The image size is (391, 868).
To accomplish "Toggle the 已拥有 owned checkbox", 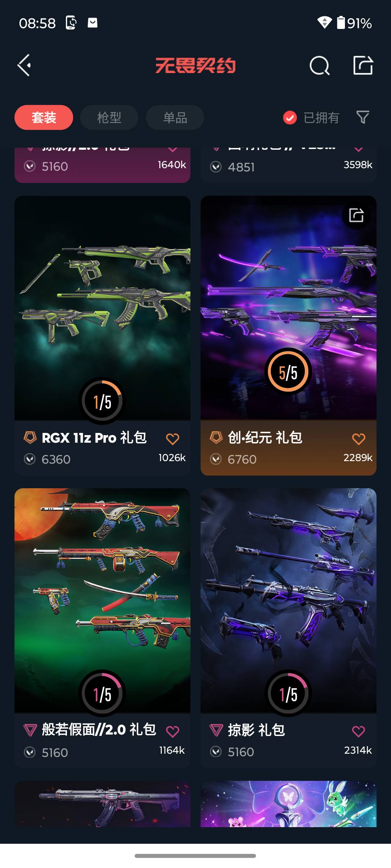I will (x=290, y=118).
